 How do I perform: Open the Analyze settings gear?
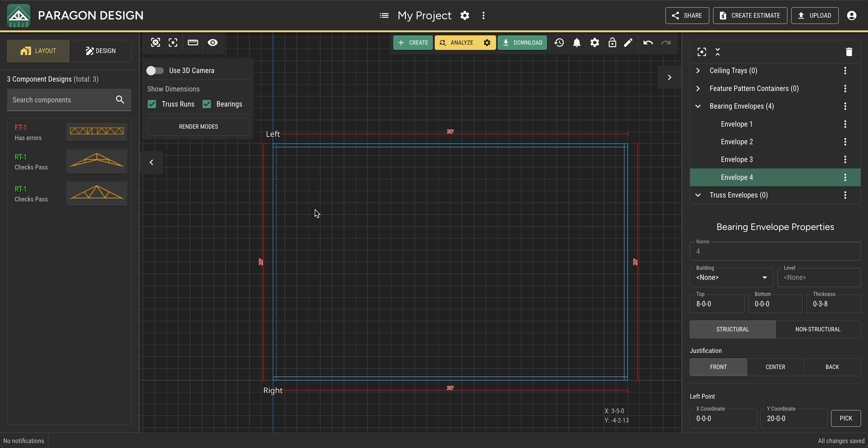487,43
